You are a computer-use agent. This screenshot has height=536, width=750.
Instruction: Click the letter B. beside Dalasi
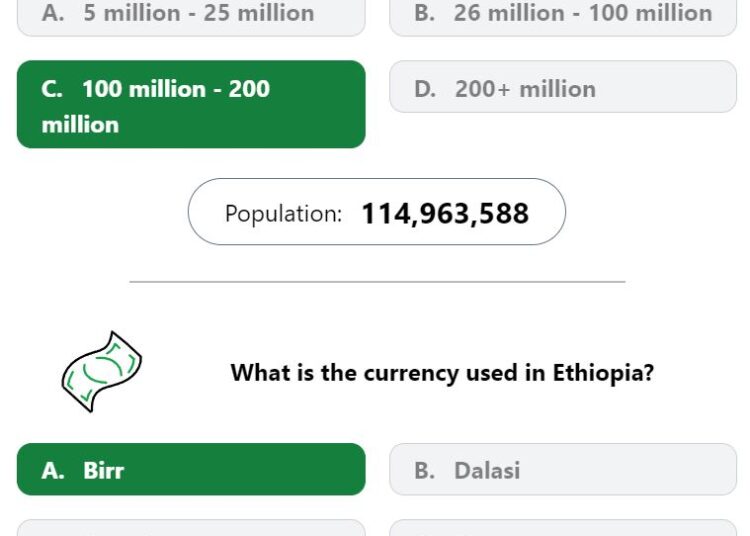point(424,470)
